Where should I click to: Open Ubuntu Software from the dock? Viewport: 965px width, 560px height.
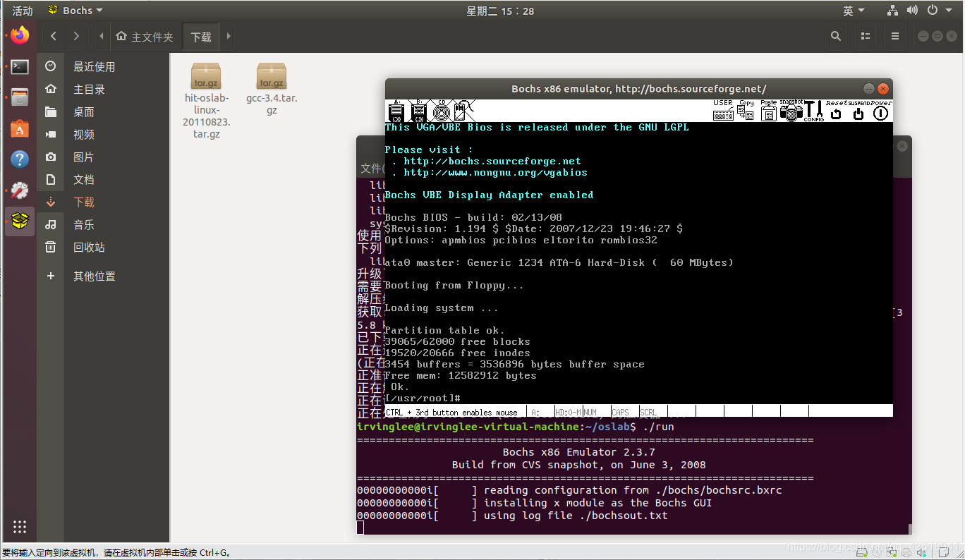click(20, 128)
